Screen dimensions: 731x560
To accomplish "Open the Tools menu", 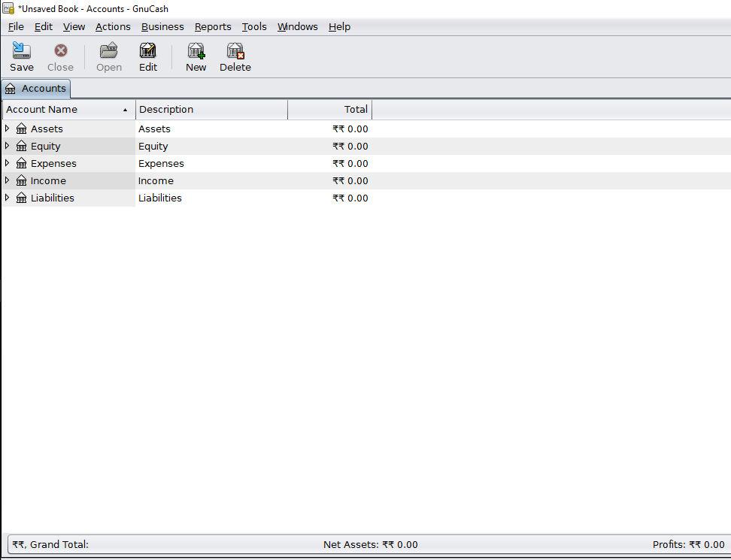I will 254,26.
